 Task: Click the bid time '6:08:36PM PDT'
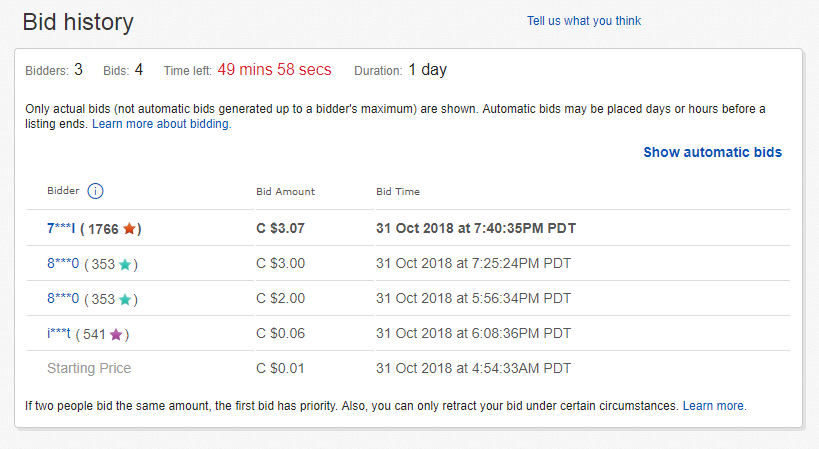point(522,333)
